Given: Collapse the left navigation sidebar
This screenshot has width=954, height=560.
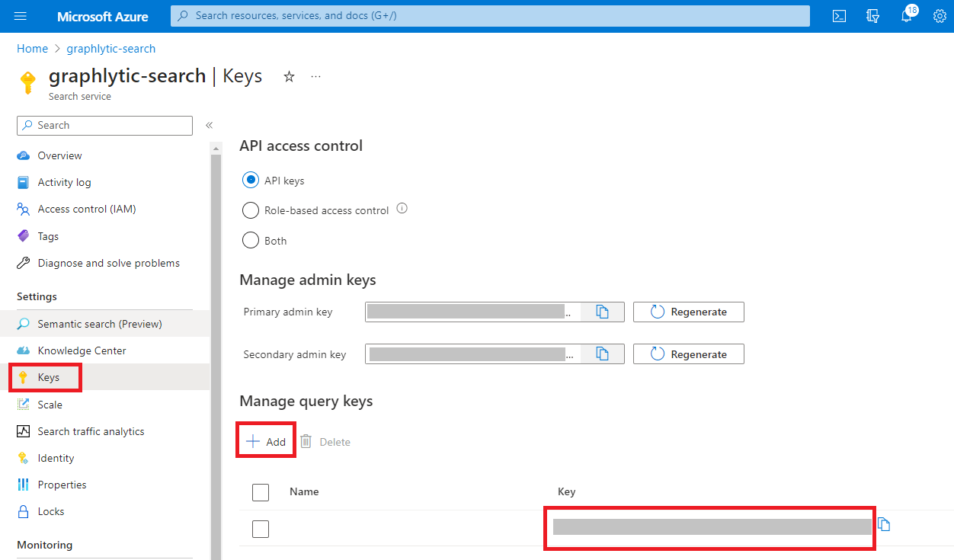Looking at the screenshot, I should [209, 125].
